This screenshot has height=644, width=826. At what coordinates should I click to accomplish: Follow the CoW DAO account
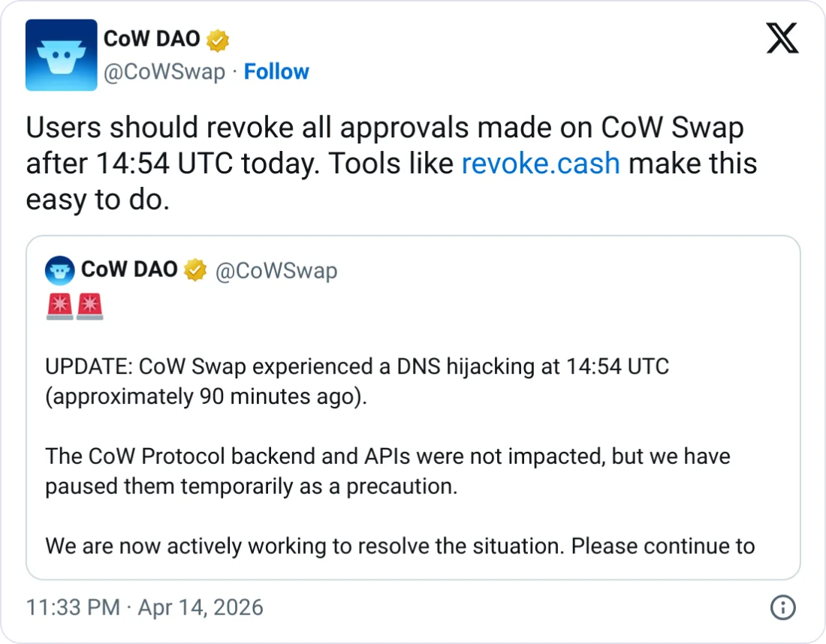click(276, 71)
